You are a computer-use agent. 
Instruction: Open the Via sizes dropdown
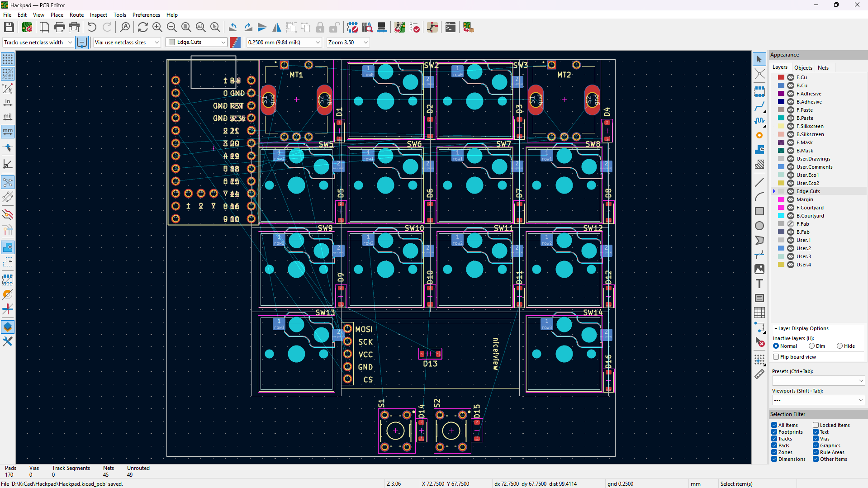coord(156,42)
